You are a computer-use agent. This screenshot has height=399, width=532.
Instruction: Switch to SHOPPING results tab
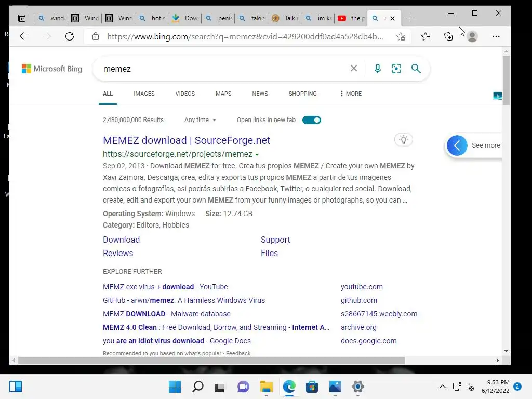tap(303, 94)
